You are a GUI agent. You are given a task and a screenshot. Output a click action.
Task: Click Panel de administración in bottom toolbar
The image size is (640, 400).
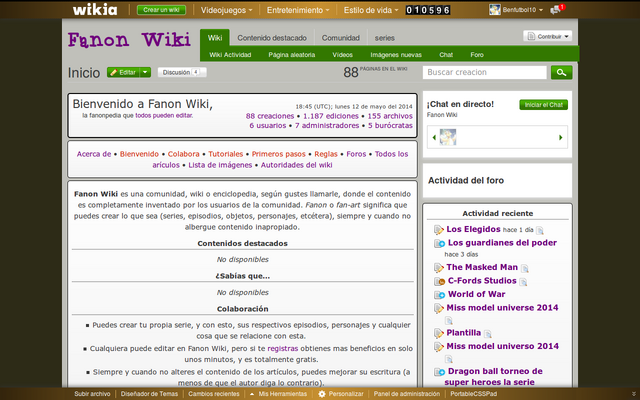pos(407,394)
